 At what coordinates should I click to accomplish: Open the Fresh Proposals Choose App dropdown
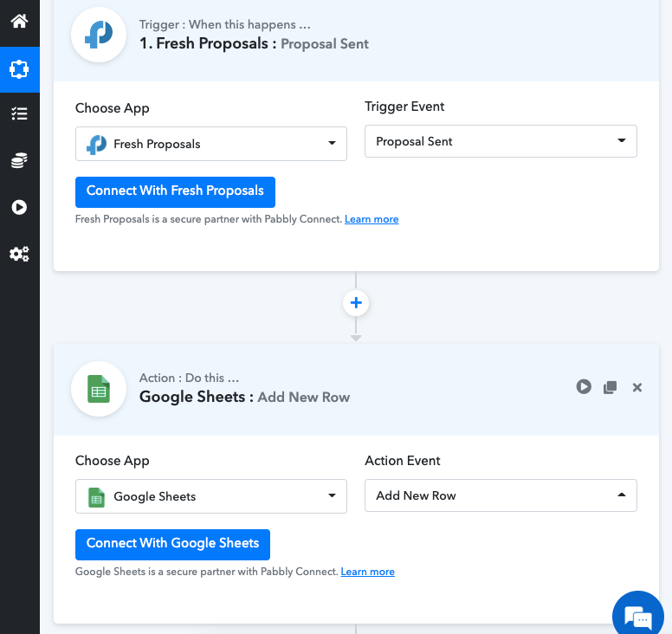click(x=210, y=144)
